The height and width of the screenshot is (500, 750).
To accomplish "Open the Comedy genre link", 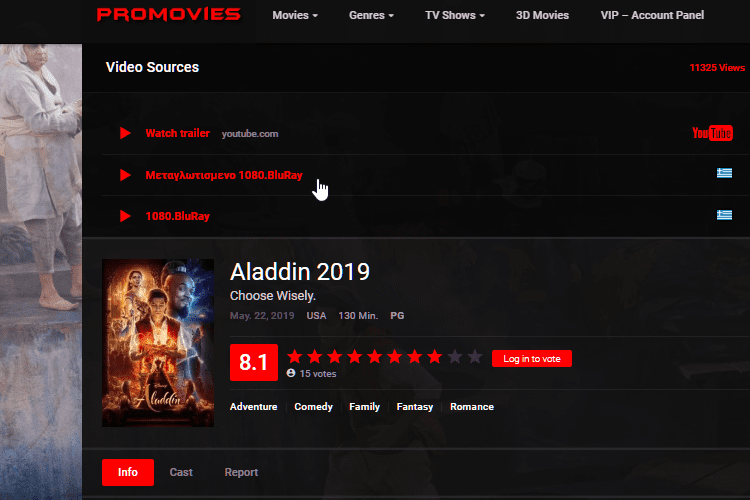I will (x=313, y=407).
